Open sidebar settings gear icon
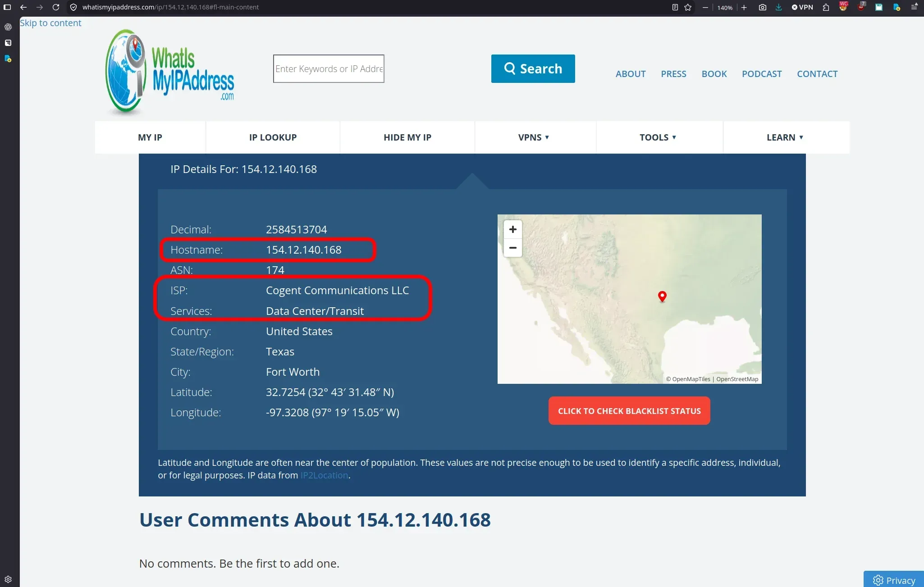924x587 pixels. [8, 579]
